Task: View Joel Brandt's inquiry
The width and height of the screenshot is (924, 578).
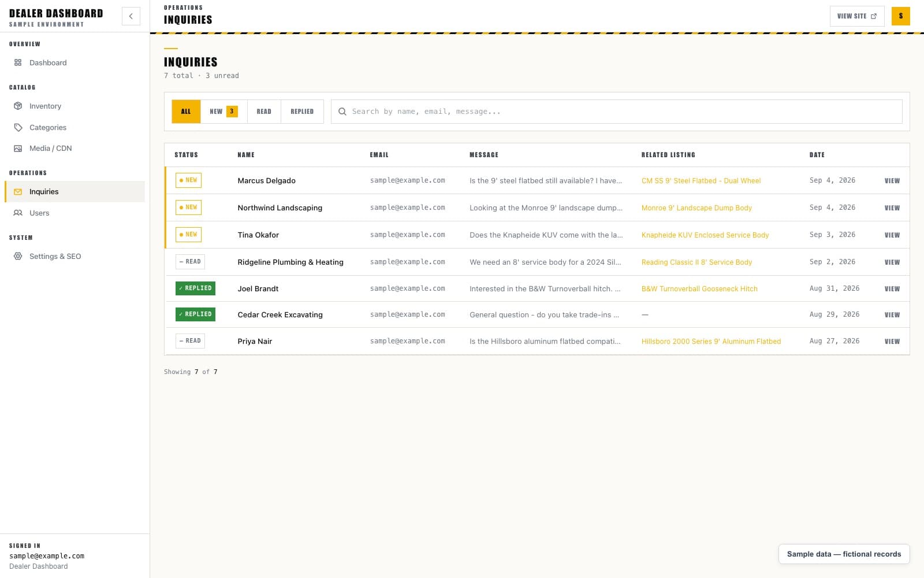Action: [x=892, y=289]
